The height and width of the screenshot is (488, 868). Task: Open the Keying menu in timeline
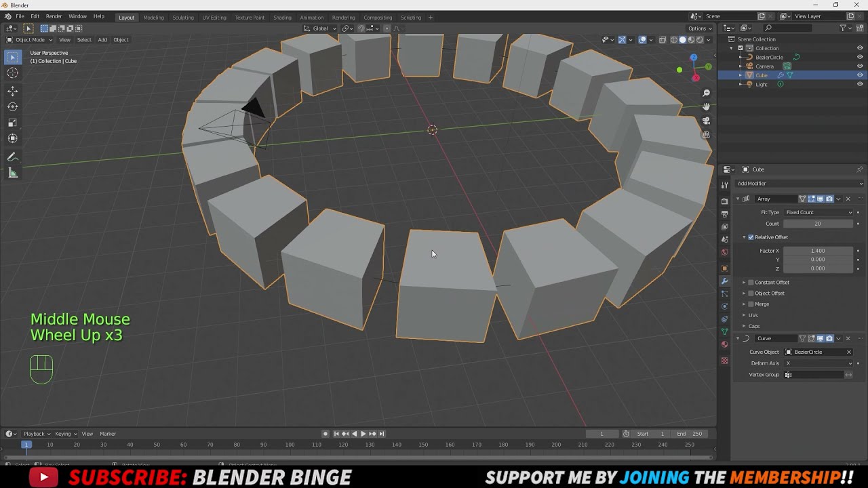pos(64,434)
